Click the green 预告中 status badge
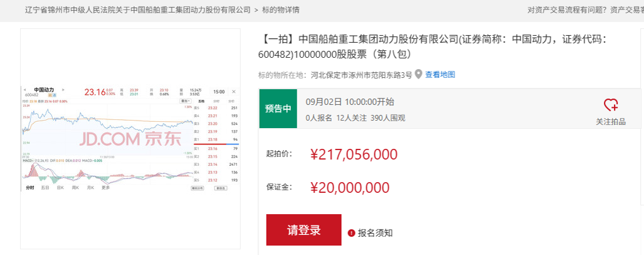Viewport: 644px width, 255px height. tap(278, 109)
